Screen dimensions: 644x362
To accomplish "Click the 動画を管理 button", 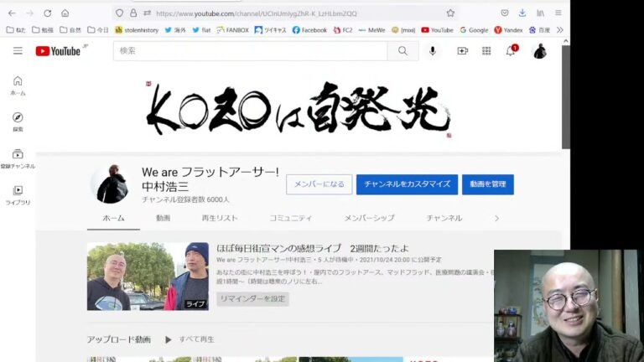I will click(488, 184).
